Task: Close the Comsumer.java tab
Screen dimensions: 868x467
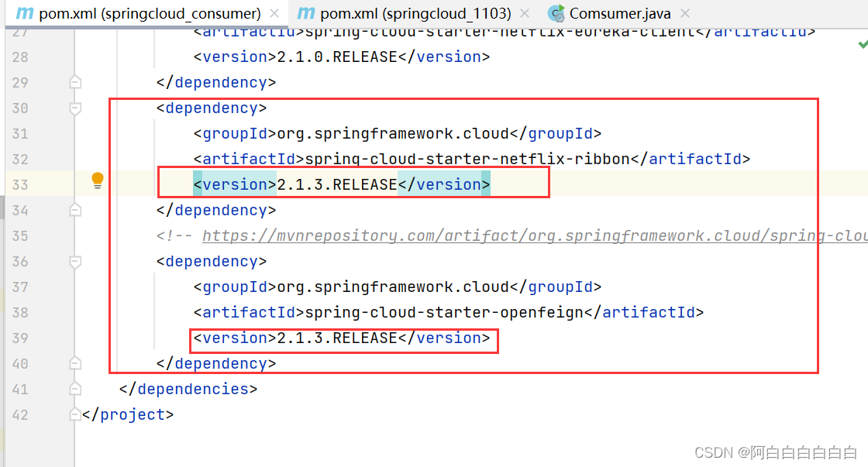Action: (x=685, y=13)
